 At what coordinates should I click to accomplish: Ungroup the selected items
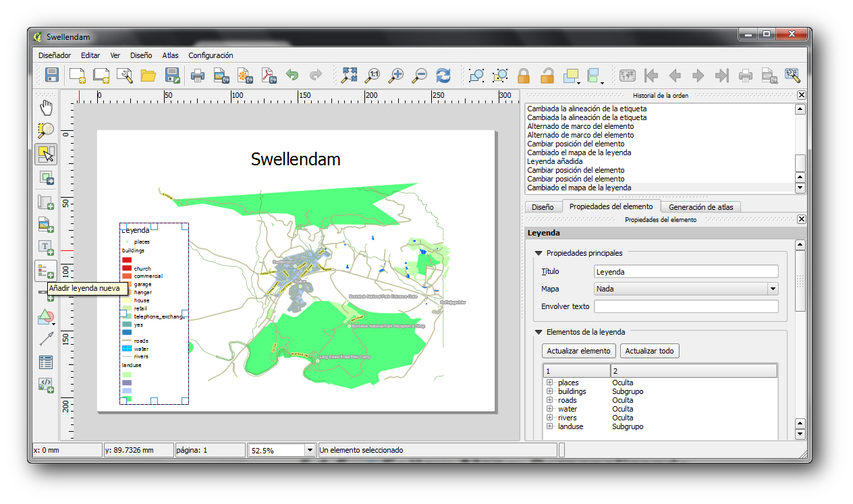(500, 76)
